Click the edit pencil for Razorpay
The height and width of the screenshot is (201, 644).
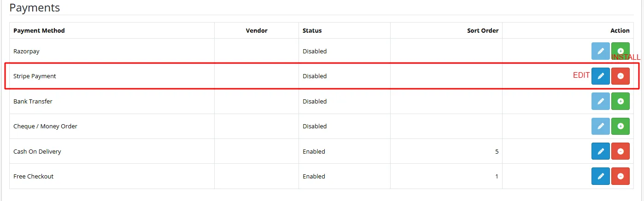tap(600, 51)
